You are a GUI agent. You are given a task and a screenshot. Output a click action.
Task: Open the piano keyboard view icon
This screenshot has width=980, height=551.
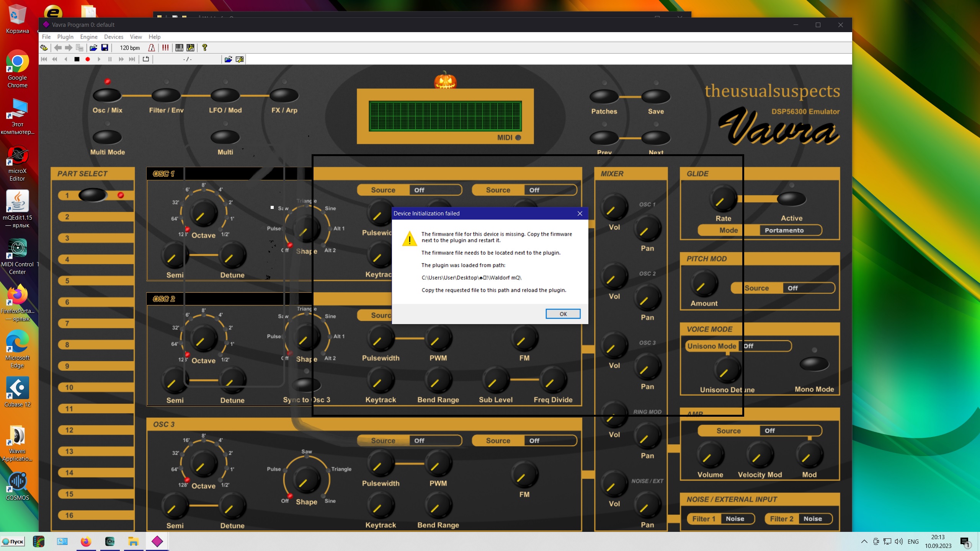point(179,48)
